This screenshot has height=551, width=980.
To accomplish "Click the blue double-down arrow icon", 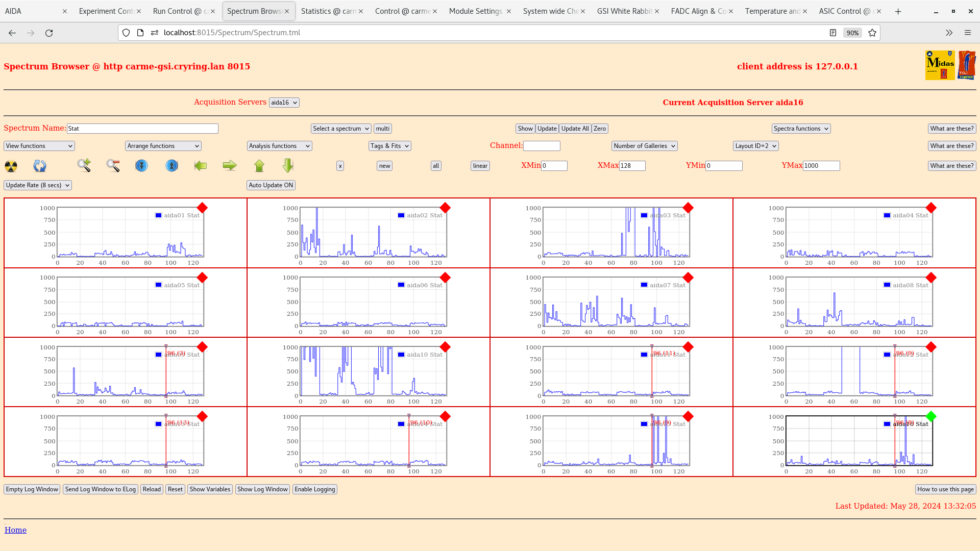I will [x=141, y=166].
